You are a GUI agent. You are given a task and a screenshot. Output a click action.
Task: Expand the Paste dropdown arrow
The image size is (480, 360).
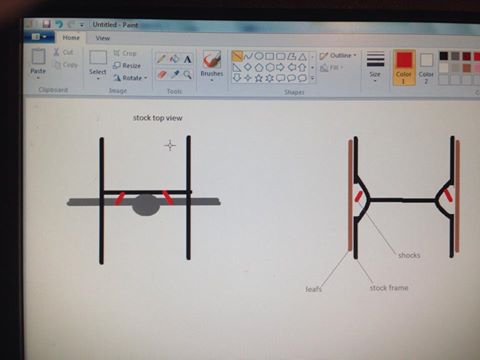point(38,78)
